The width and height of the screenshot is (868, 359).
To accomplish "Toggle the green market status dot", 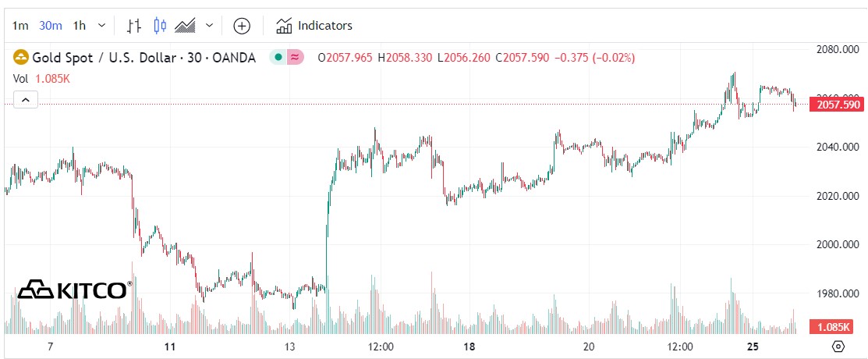I will [278, 57].
